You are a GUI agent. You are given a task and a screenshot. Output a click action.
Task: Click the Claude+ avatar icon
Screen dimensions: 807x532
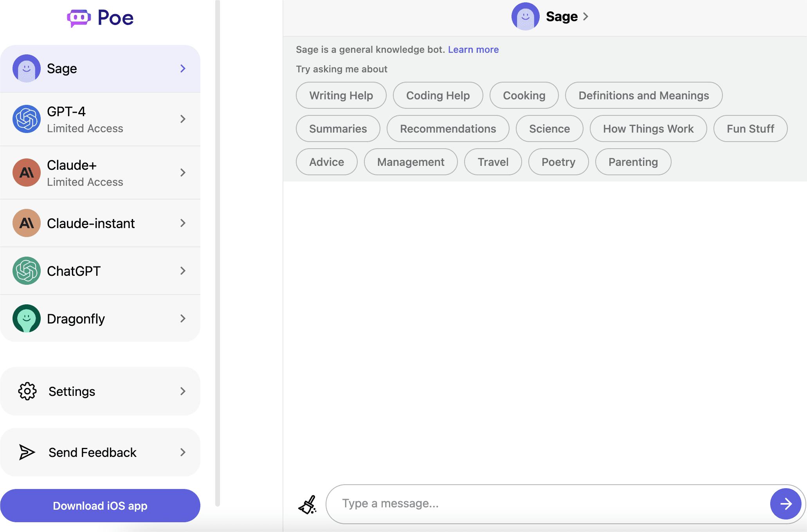tap(27, 173)
